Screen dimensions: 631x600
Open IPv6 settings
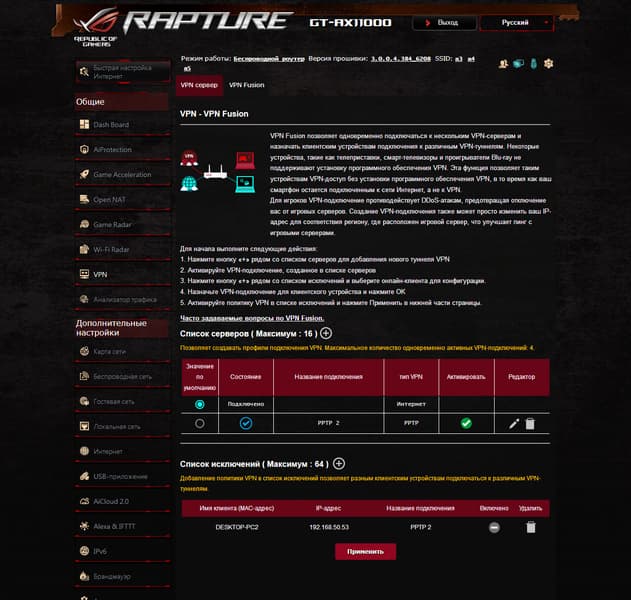pos(122,551)
